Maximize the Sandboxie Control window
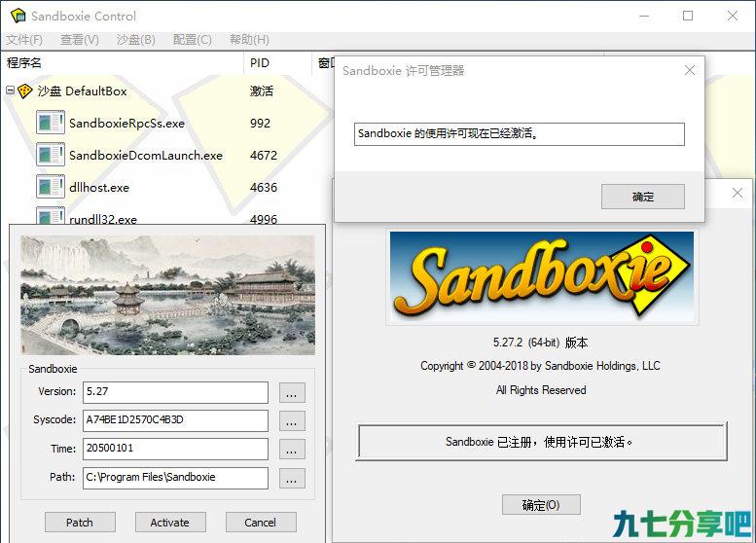Image resolution: width=756 pixels, height=543 pixels. coord(688,16)
